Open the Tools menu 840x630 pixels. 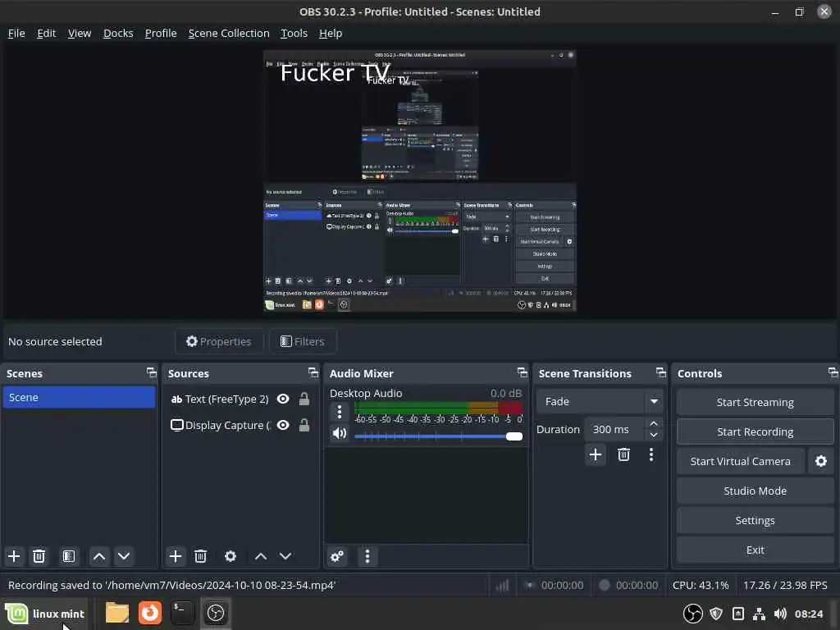[x=294, y=33]
